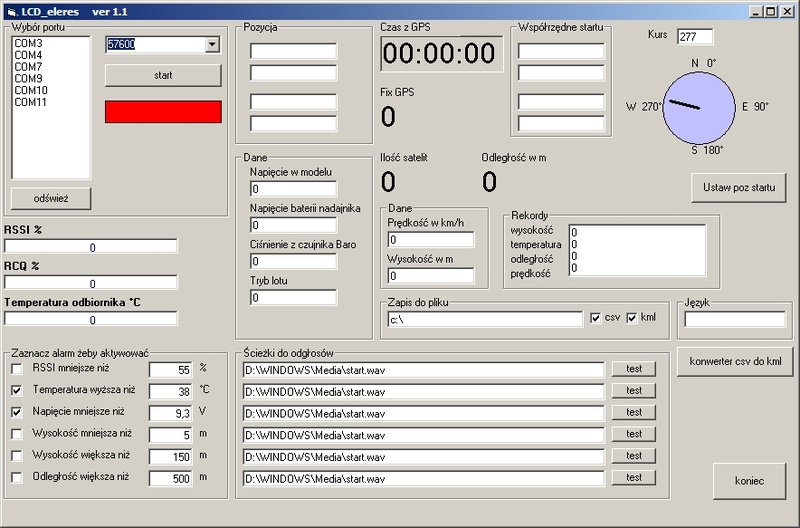Click the Rekordy list box
This screenshot has width=800, height=528.
pos(637,250)
